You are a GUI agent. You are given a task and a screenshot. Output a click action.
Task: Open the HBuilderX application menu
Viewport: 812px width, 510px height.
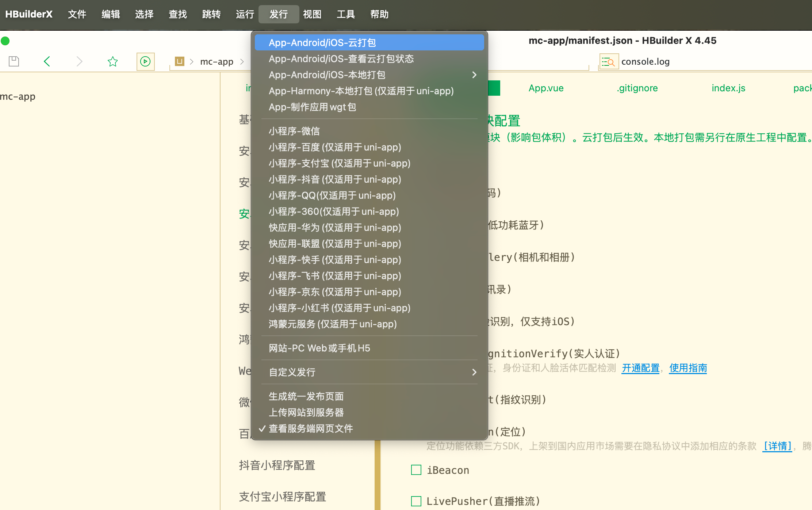click(x=29, y=14)
